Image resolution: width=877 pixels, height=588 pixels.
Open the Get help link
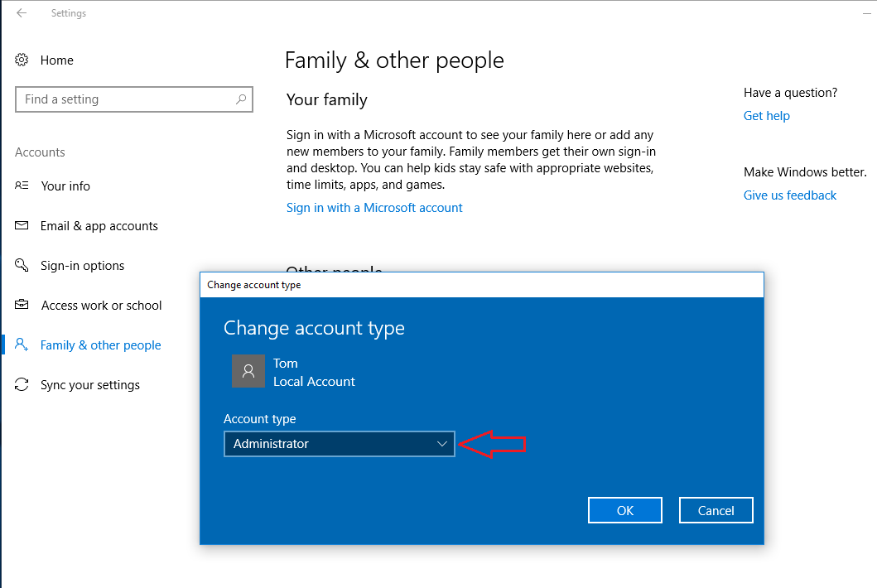pos(766,116)
